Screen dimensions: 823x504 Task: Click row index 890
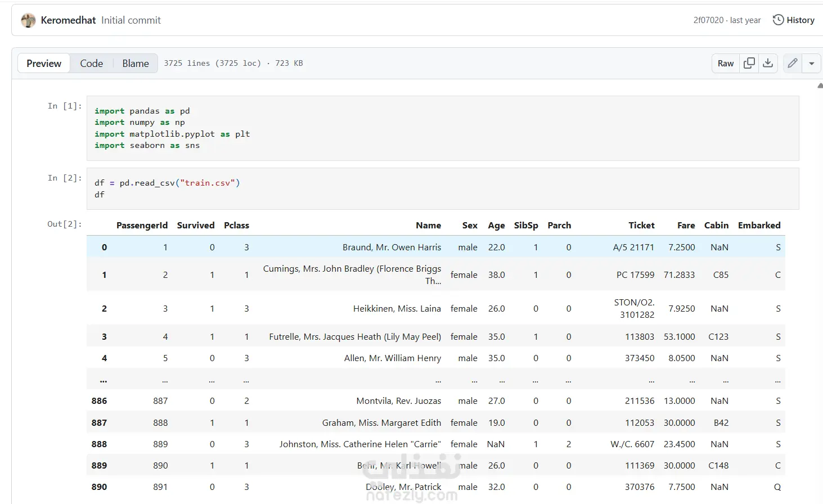(x=99, y=487)
